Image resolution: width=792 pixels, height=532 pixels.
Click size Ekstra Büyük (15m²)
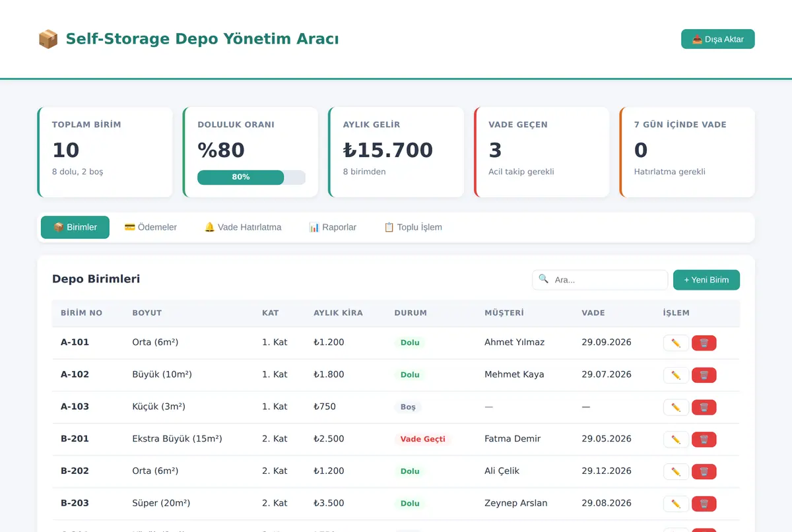click(177, 438)
